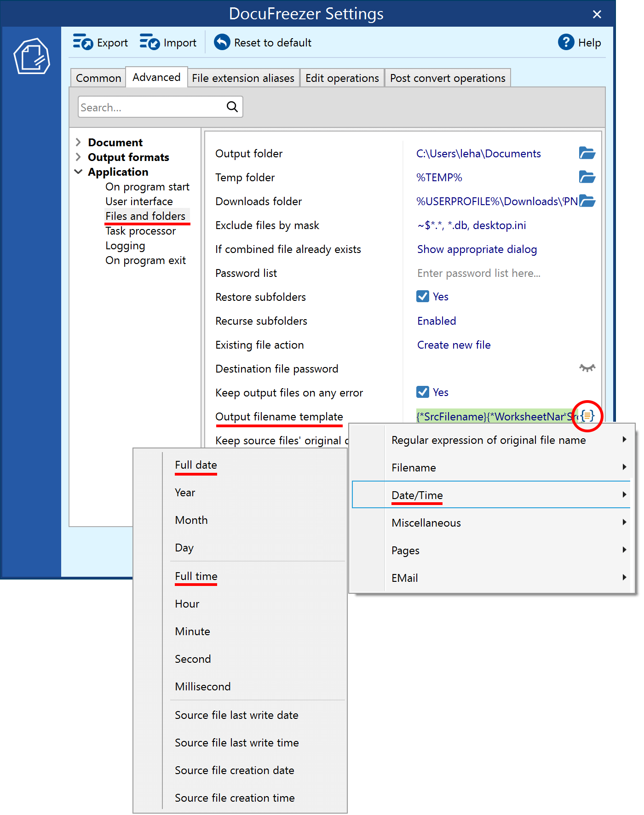Click Import button label

coord(180,43)
